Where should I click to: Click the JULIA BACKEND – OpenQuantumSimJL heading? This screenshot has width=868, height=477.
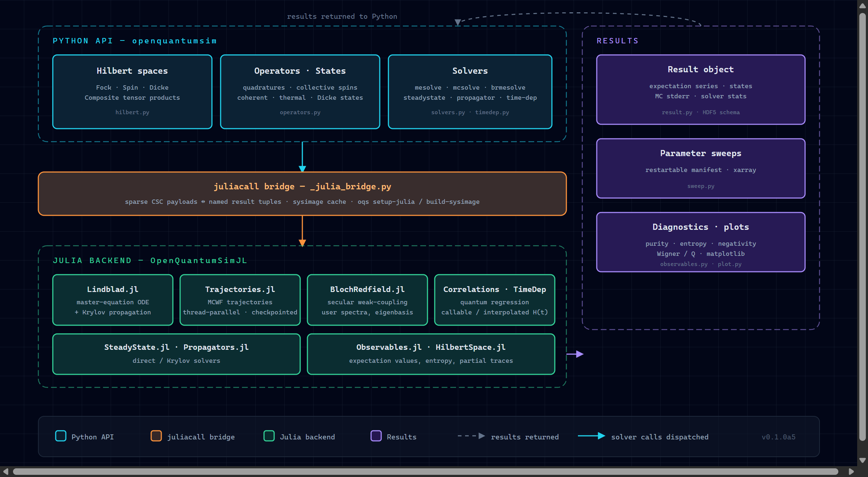150,261
